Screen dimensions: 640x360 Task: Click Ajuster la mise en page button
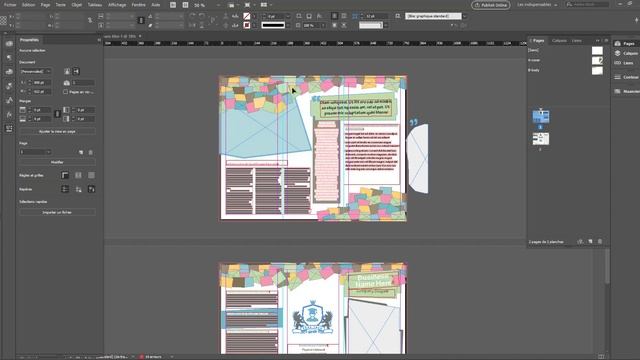pyautogui.click(x=57, y=131)
